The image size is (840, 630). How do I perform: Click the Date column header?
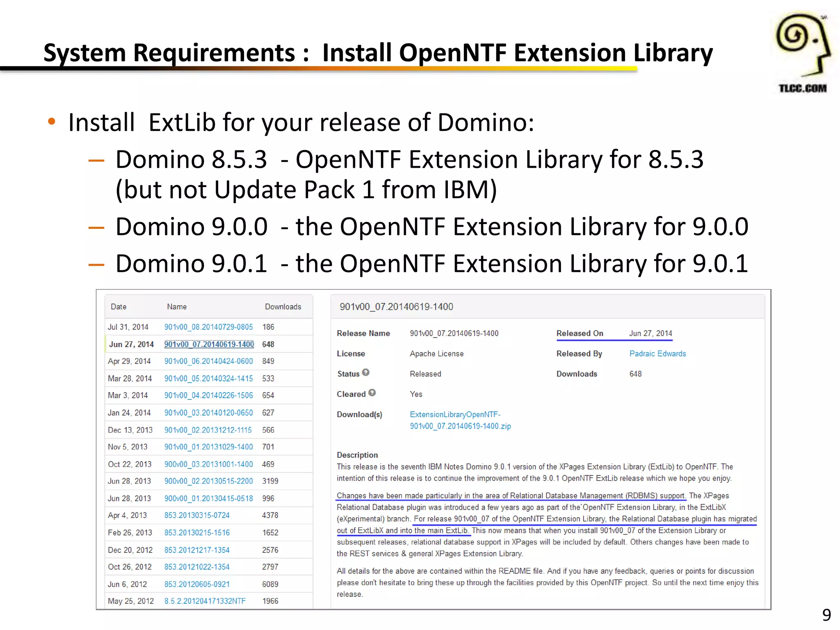click(119, 306)
